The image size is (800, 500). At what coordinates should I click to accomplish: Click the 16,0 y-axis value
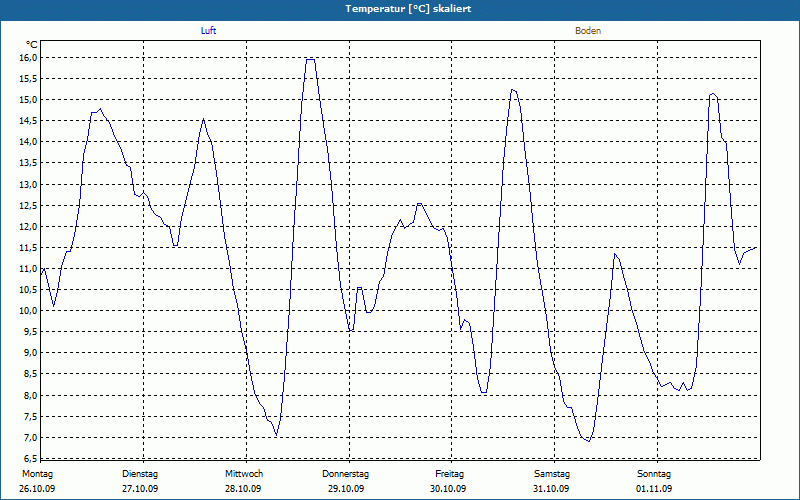[x=29, y=58]
